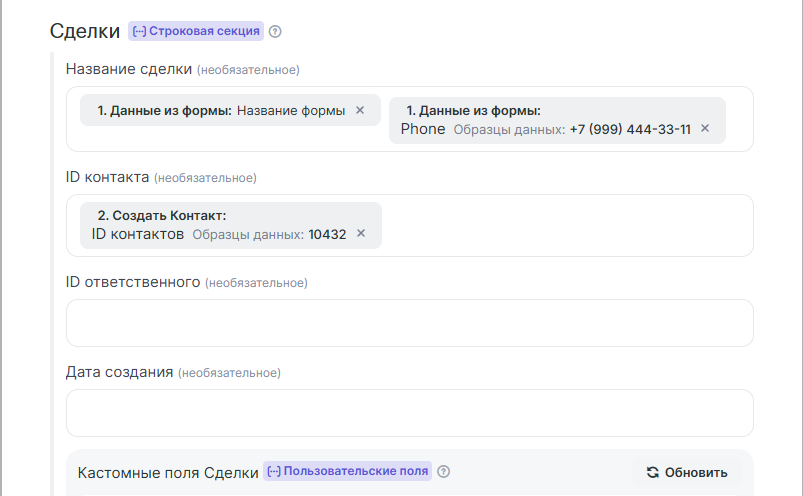Click the Название сделки field label

pyautogui.click(x=128, y=69)
